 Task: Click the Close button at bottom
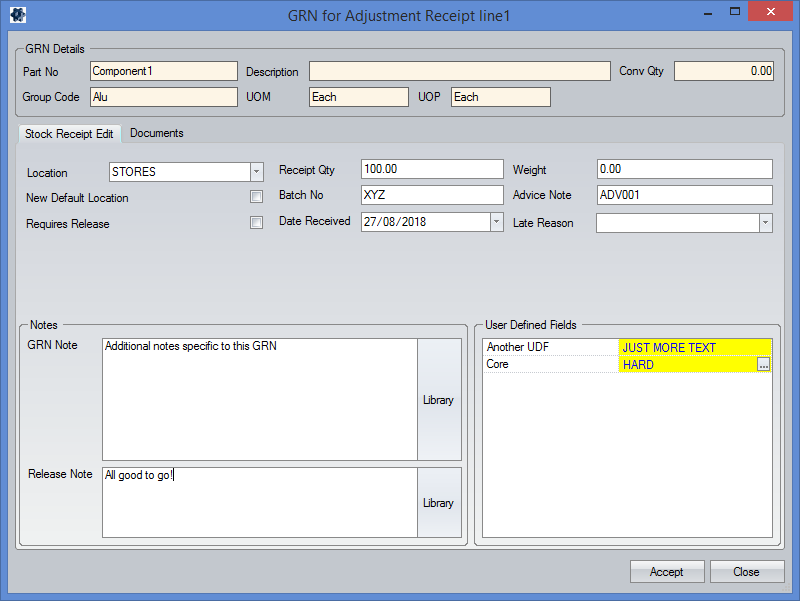point(747,572)
